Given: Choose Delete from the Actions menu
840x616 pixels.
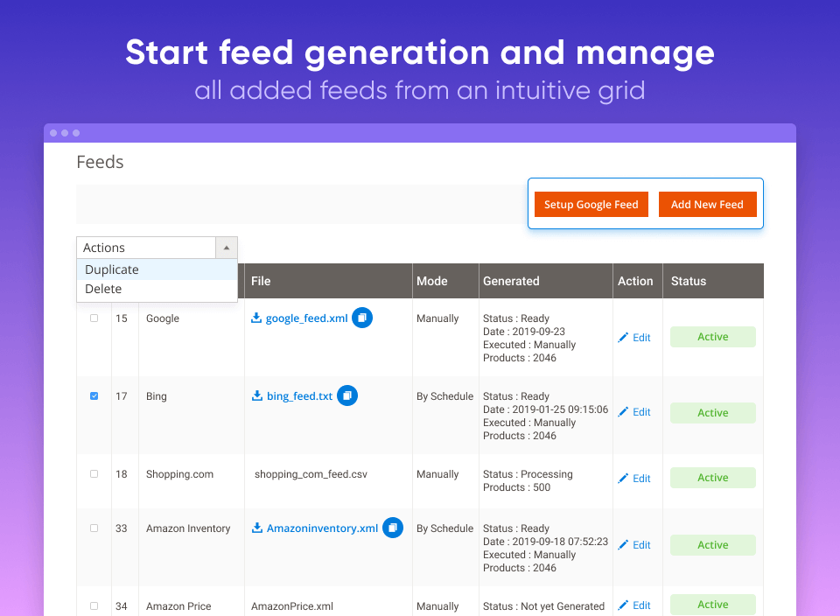Looking at the screenshot, I should 103,289.
